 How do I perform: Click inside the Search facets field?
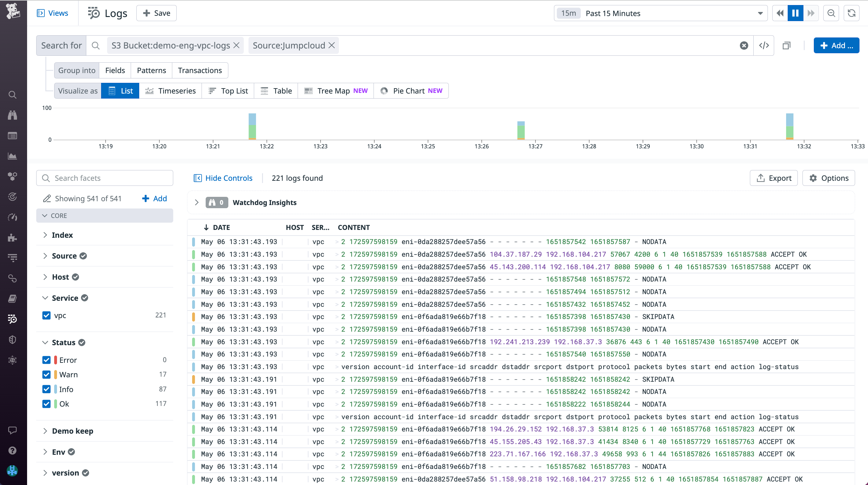click(105, 178)
